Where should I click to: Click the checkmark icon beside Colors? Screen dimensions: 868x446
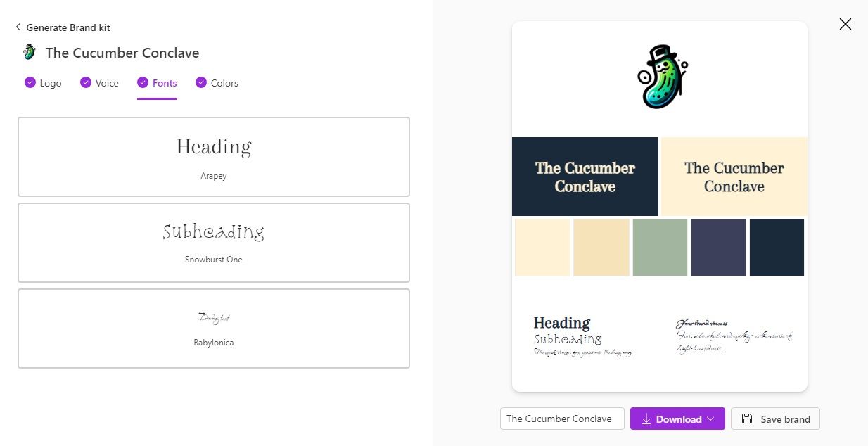pos(201,82)
